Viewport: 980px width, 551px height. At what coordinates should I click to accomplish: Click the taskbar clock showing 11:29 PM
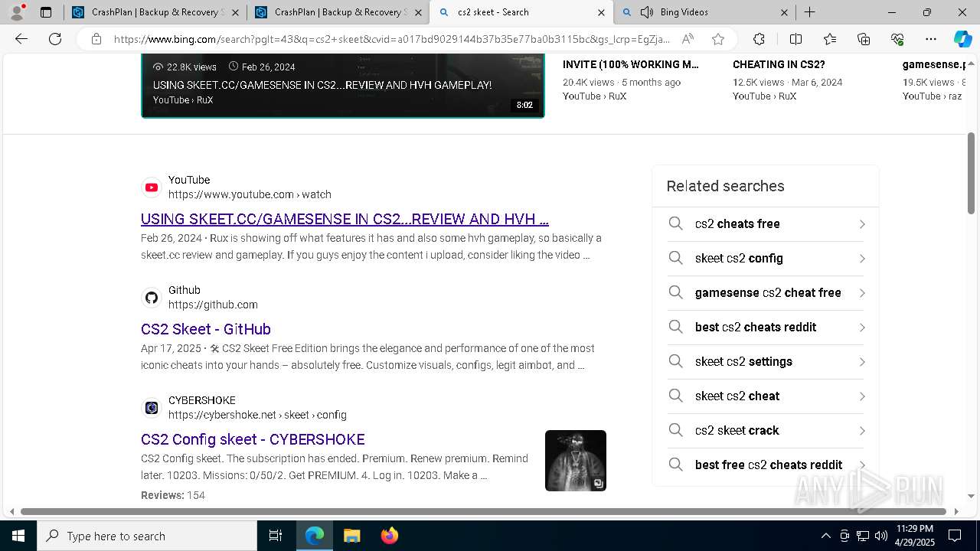914,536
